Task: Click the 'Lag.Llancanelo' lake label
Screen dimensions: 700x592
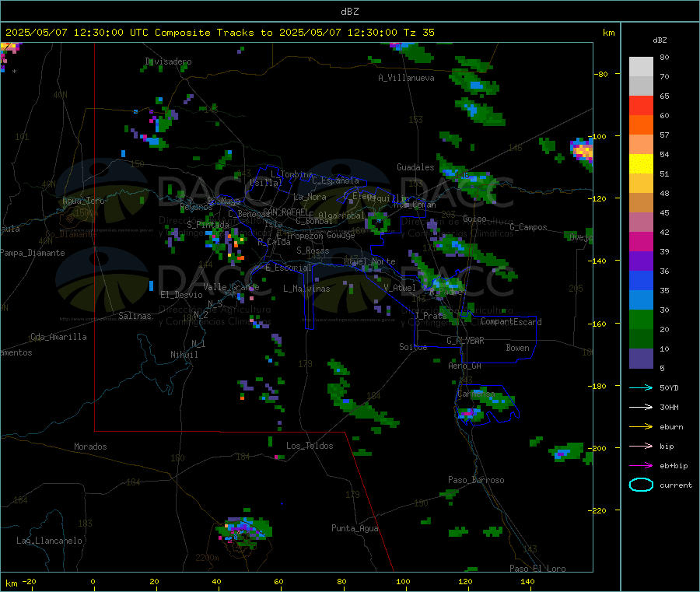Action: (49, 541)
